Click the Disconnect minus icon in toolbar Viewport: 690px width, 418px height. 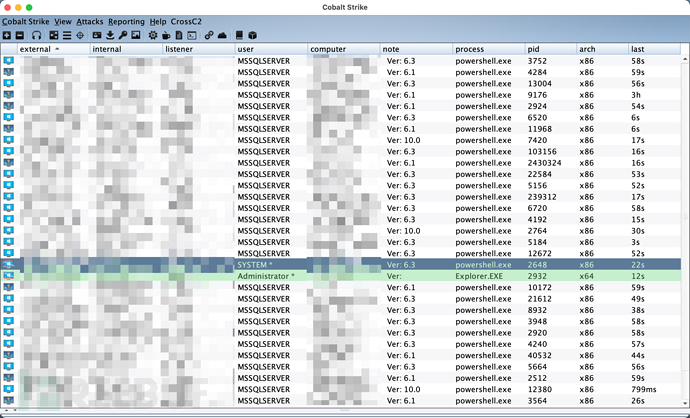(20, 35)
